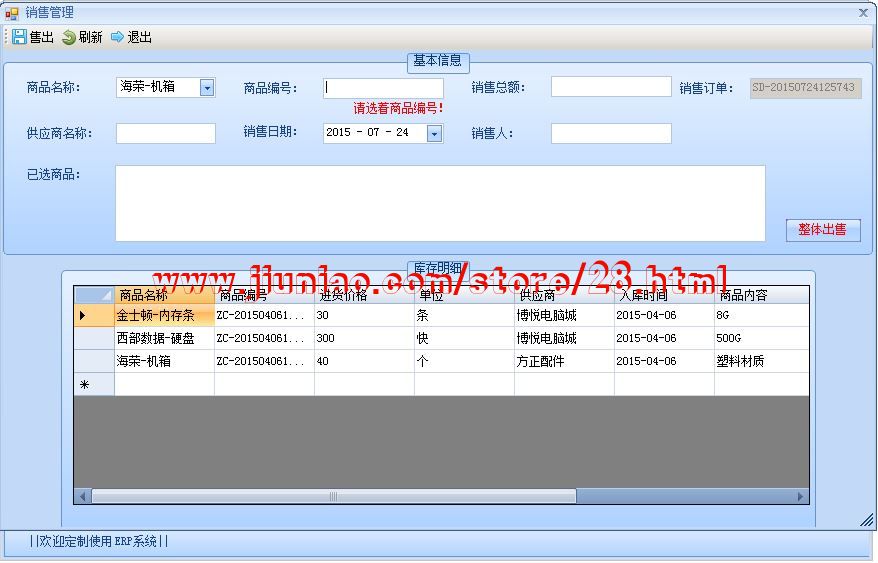Click the 商品名称 combo box showing 海荣-机箱
The height and width of the screenshot is (563, 878).
(166, 87)
